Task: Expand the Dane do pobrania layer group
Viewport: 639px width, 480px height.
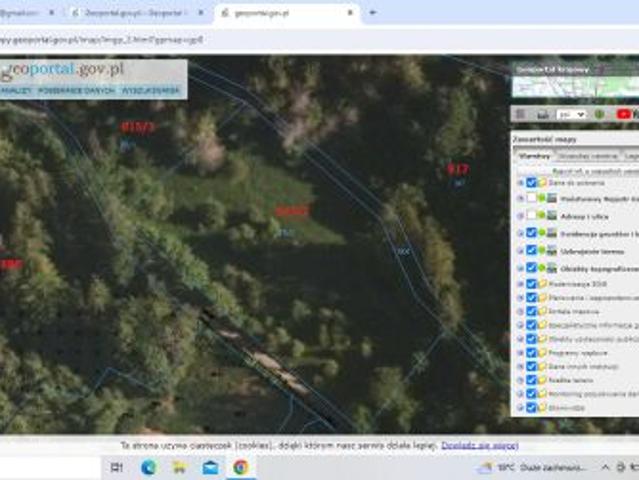Action: 520,183
